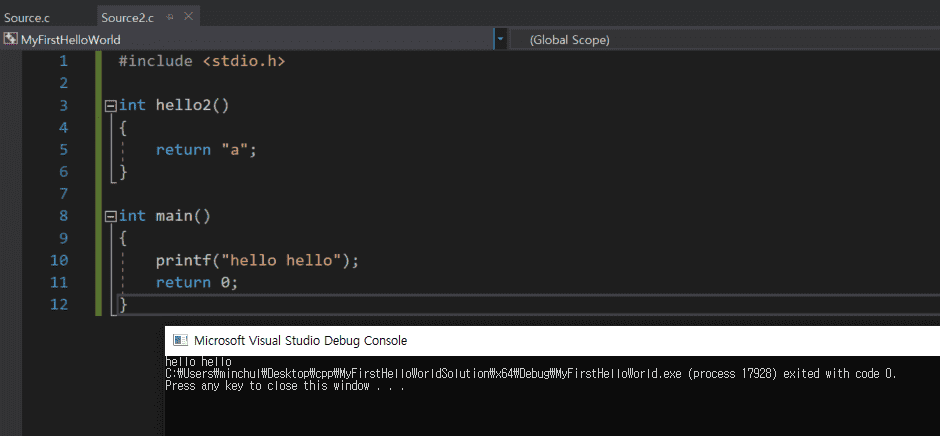The width and height of the screenshot is (940, 436).
Task: Click the Microsoft Visual Studio Debug Console title
Action: click(301, 341)
